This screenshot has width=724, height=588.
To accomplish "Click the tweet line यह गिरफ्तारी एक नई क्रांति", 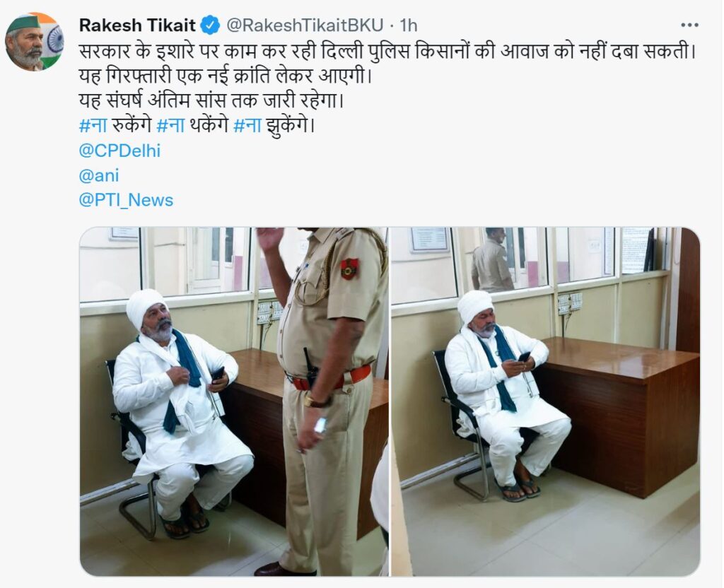I will 226,76.
